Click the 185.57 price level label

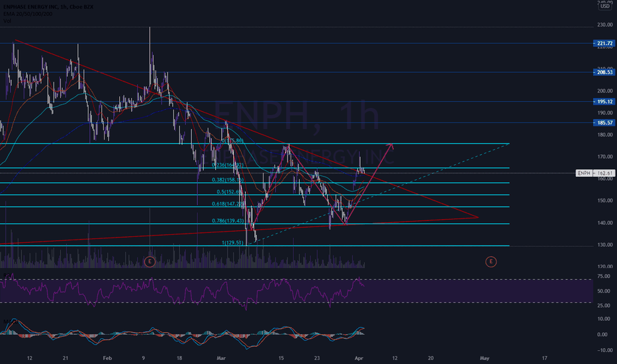pyautogui.click(x=604, y=123)
